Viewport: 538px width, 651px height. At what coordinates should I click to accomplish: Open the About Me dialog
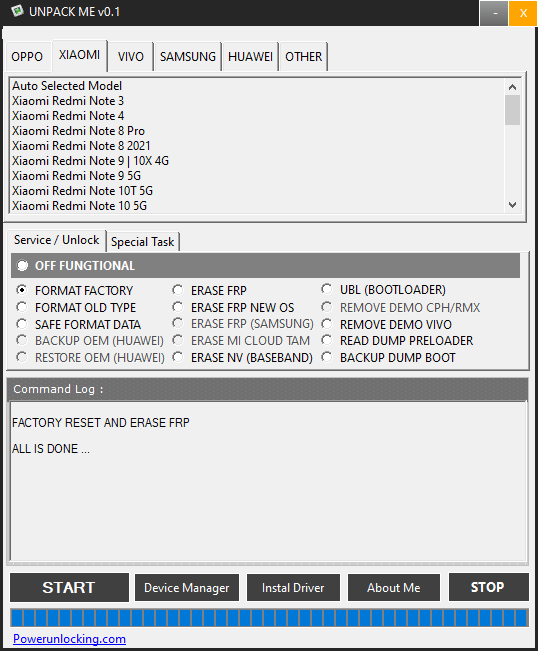[394, 587]
